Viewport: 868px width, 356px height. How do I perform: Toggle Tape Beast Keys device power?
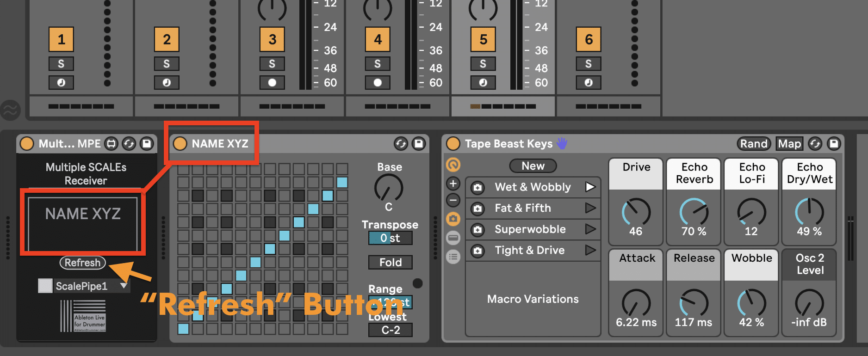pyautogui.click(x=453, y=144)
